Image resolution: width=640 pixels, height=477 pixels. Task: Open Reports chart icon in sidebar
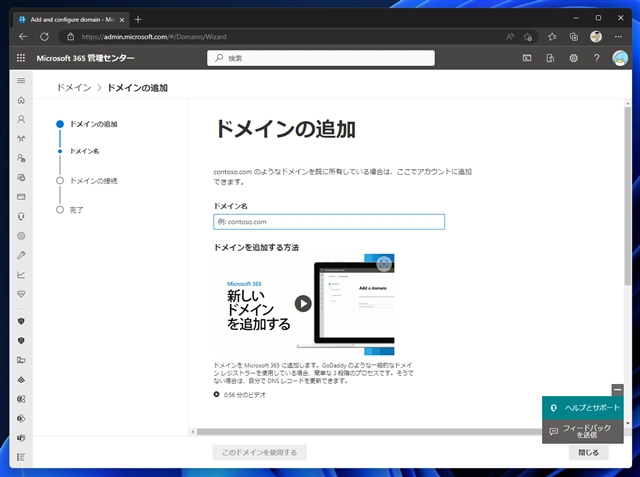coord(21,275)
